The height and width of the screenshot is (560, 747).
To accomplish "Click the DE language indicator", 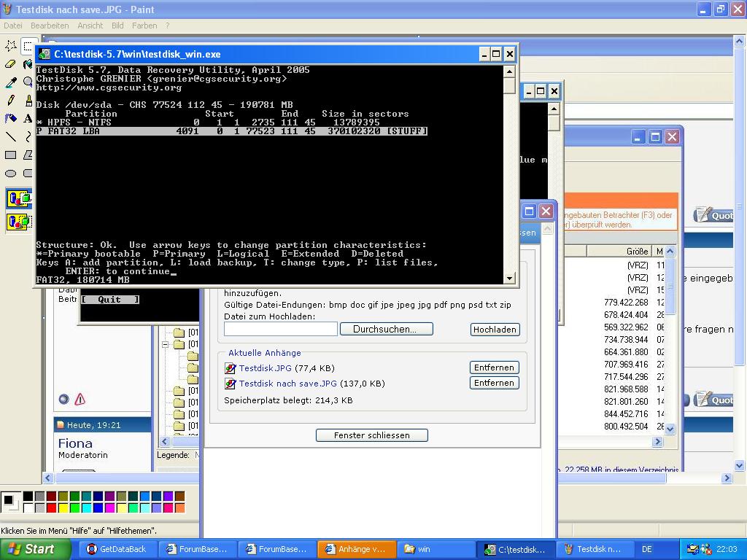I will (646, 549).
